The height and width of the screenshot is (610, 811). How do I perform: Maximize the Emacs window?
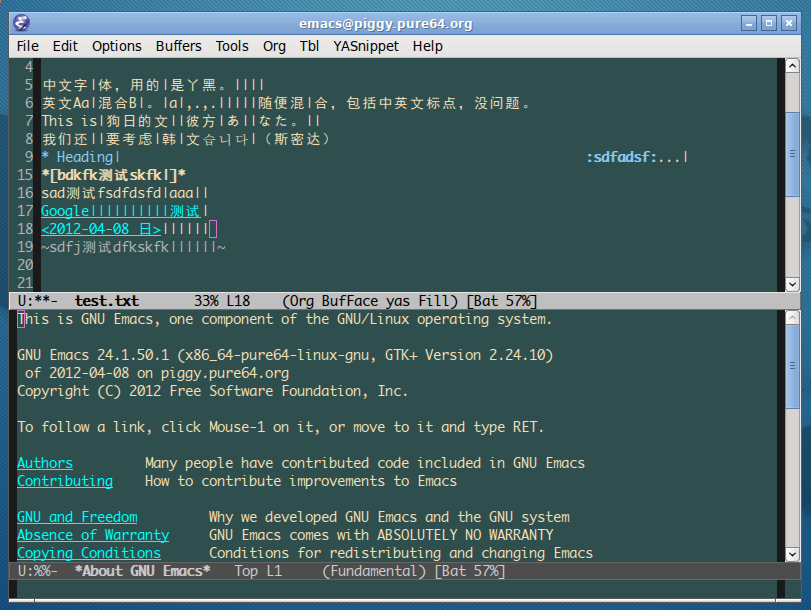769,23
